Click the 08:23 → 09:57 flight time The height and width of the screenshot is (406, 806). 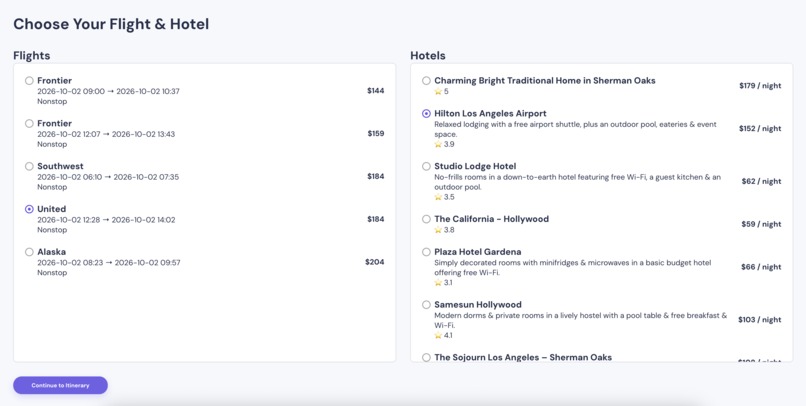click(x=108, y=263)
